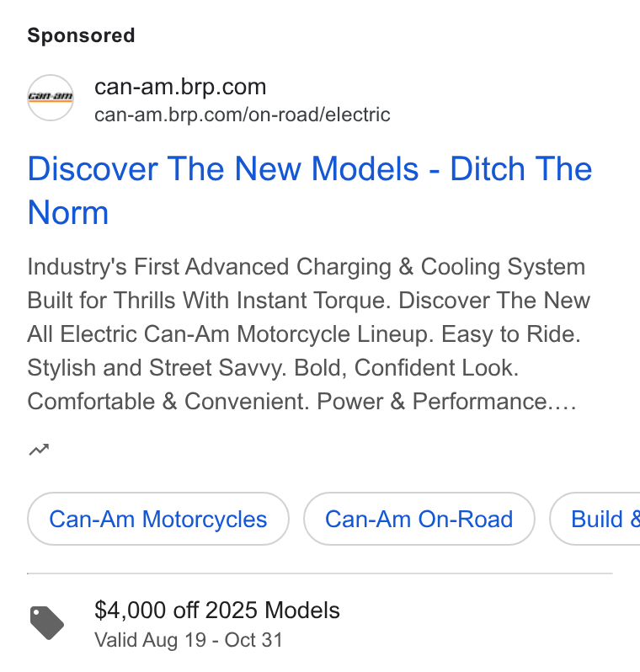640x672 pixels.
Task: Select the partially visible 'Build &' chip
Action: coord(595,519)
